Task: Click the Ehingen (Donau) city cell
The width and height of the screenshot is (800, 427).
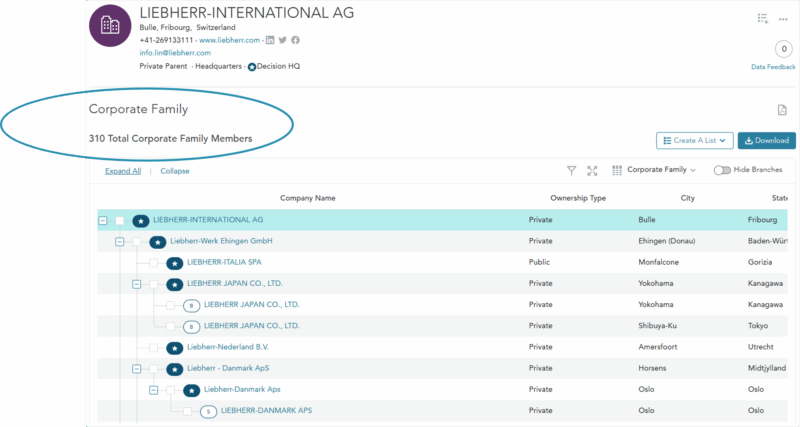Action: pos(667,241)
